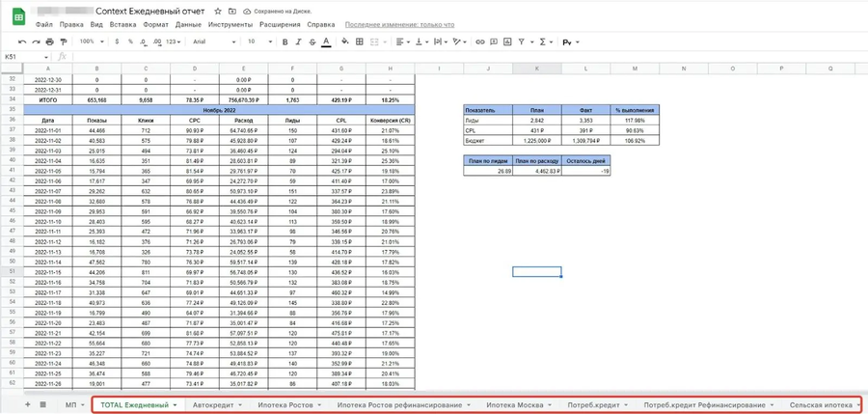Star the Context Ежедневный отчет document

tap(218, 11)
